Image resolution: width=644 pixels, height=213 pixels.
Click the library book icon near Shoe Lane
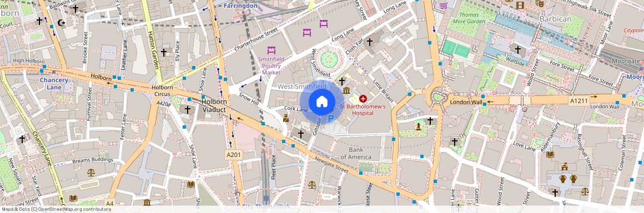click(190, 184)
